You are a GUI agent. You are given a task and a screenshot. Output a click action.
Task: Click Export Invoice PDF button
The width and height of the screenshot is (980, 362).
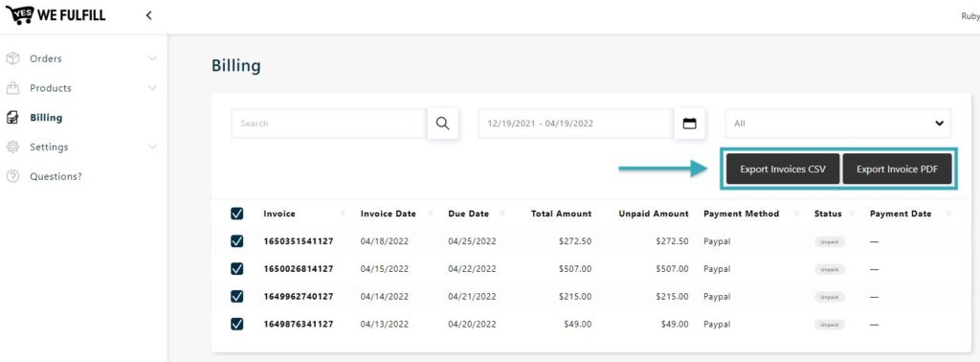tap(897, 169)
